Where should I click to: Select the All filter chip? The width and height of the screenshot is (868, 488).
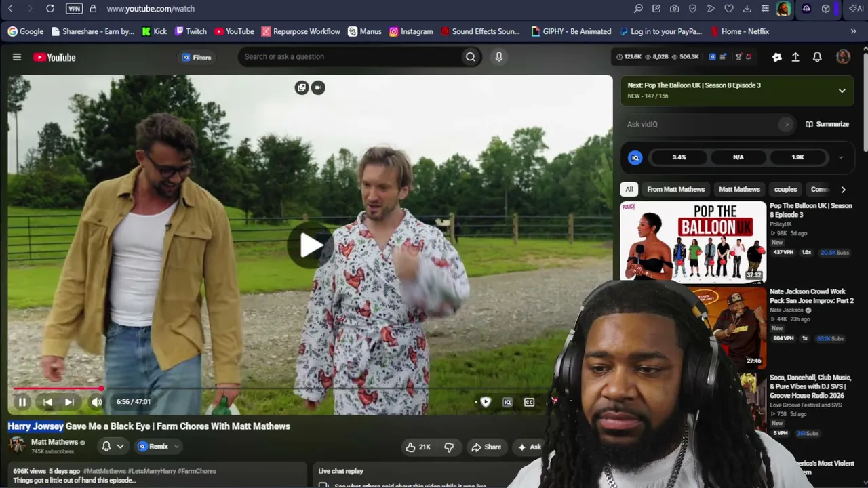(x=629, y=190)
